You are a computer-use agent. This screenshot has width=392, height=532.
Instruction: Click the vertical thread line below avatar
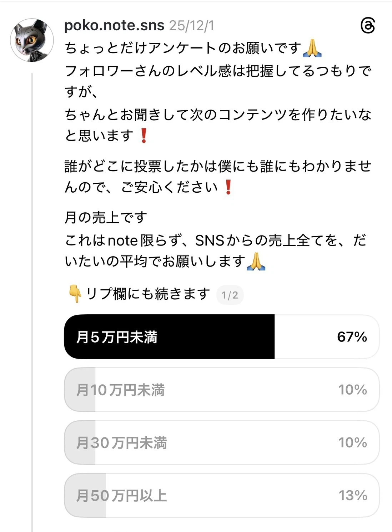click(x=32, y=285)
